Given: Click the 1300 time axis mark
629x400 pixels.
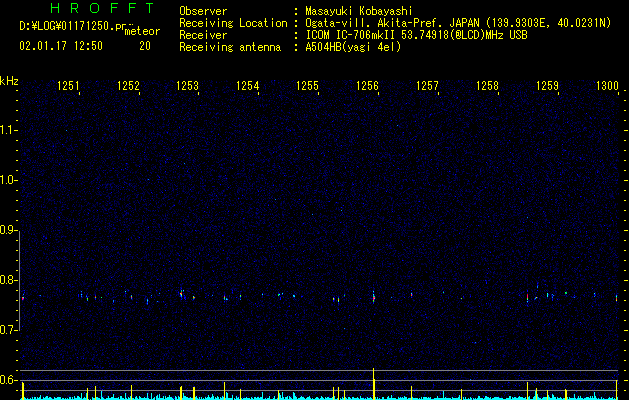Looking at the screenshot, I should click(x=607, y=86).
